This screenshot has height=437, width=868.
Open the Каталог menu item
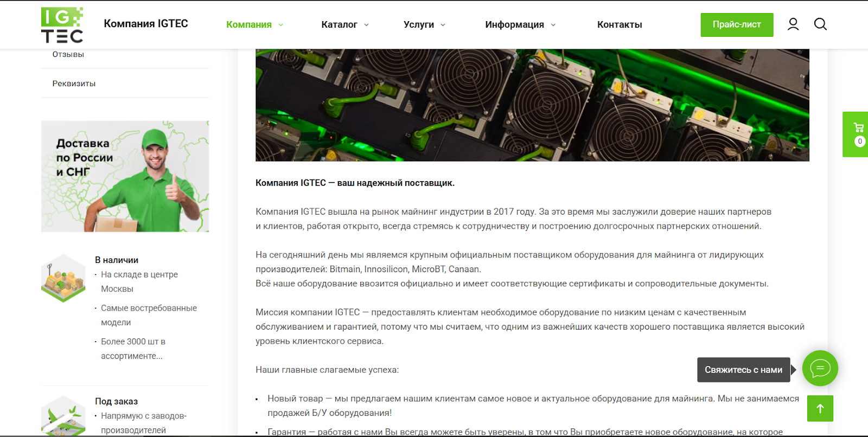(339, 25)
